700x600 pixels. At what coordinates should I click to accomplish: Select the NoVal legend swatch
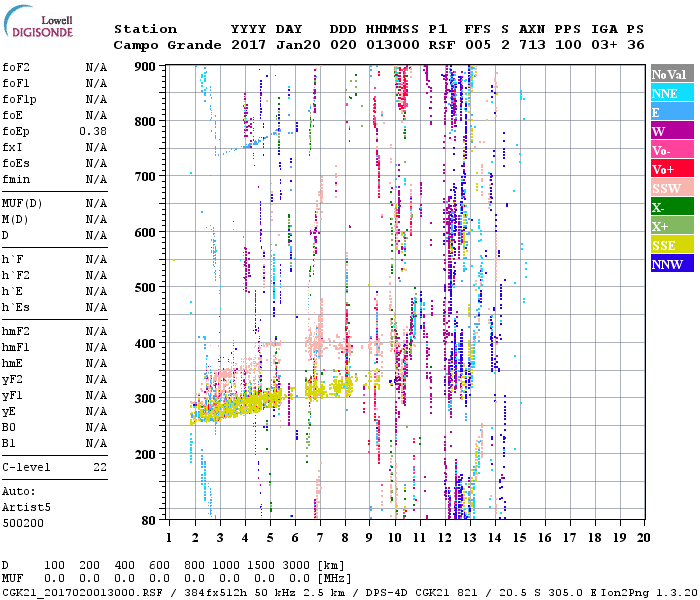pyautogui.click(x=671, y=74)
